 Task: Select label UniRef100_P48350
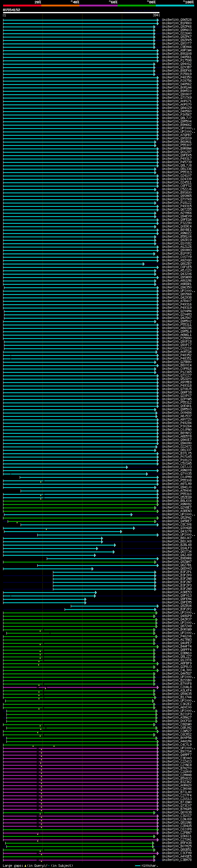pyautogui.click(x=177, y=78)
